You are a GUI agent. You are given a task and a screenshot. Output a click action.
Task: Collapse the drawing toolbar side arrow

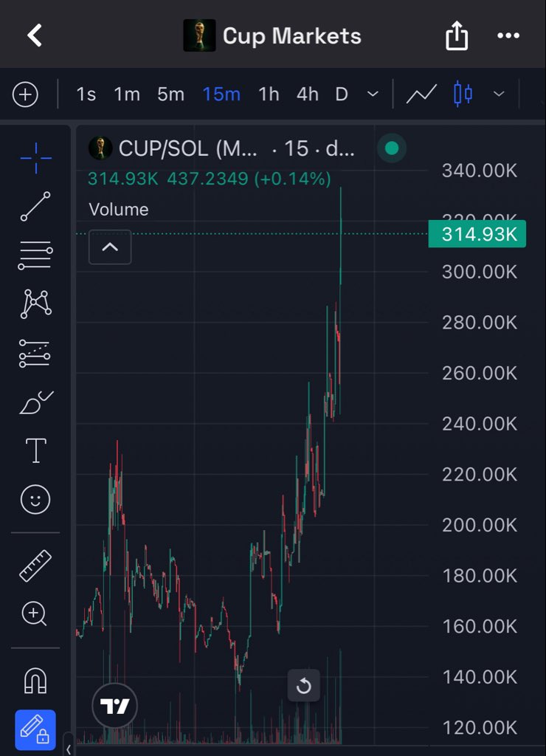(69, 749)
